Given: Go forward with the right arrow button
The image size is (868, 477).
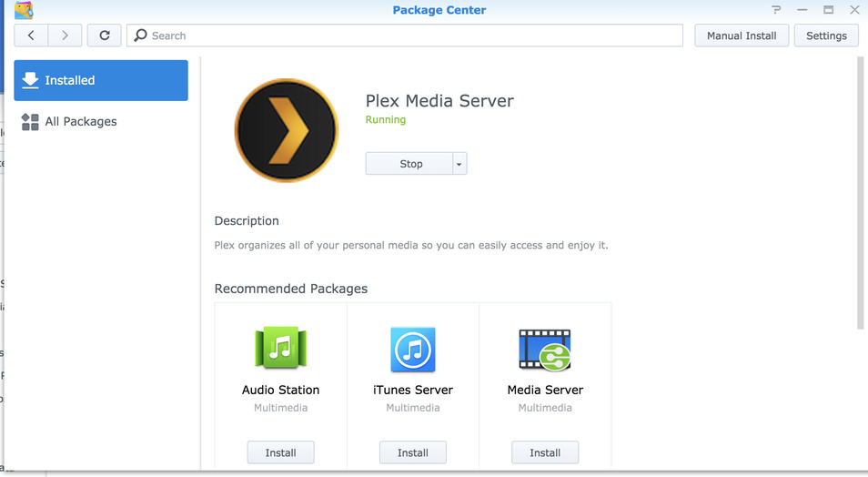Looking at the screenshot, I should [65, 36].
